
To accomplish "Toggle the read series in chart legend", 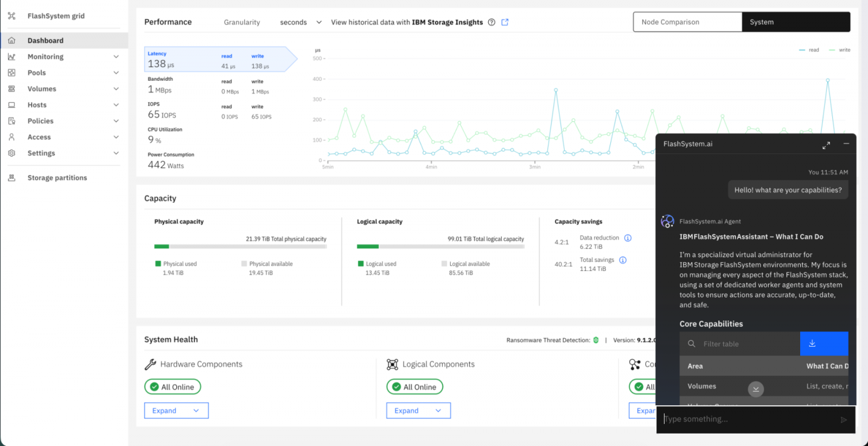I will click(x=809, y=50).
